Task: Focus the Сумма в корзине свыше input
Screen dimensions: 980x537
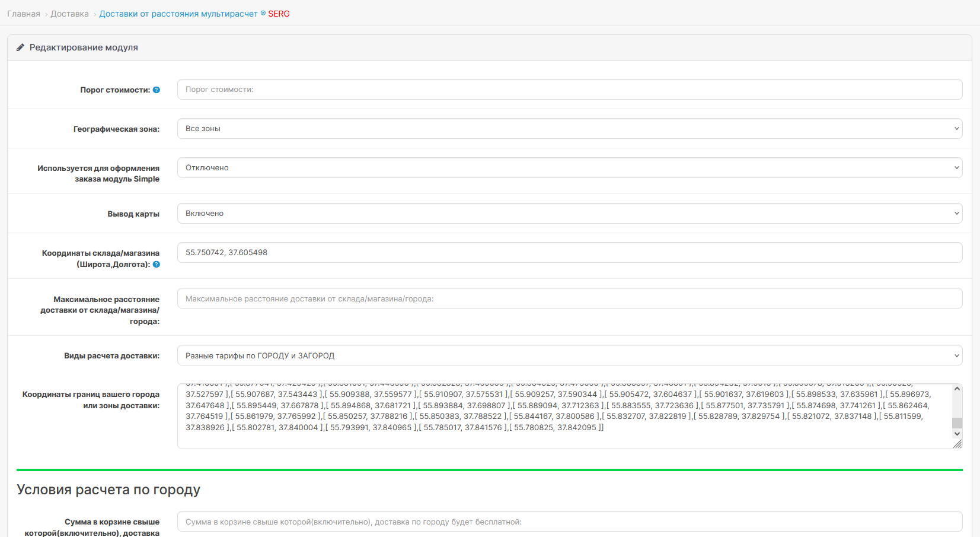Action: (x=569, y=522)
